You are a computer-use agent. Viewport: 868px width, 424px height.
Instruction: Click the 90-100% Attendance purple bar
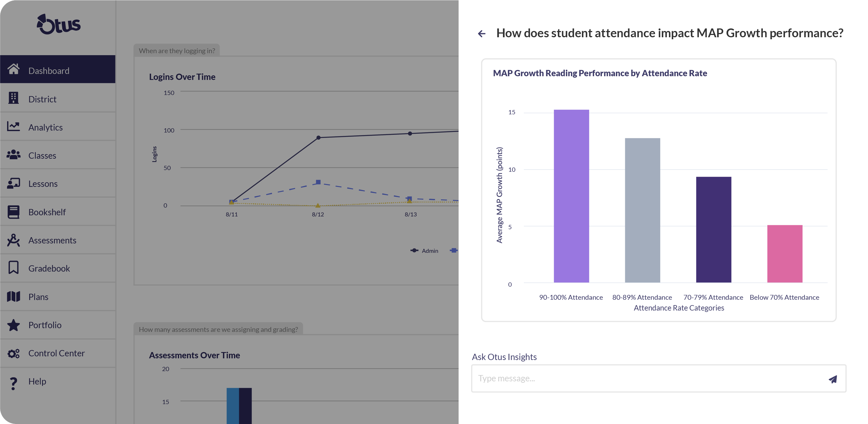tap(571, 196)
